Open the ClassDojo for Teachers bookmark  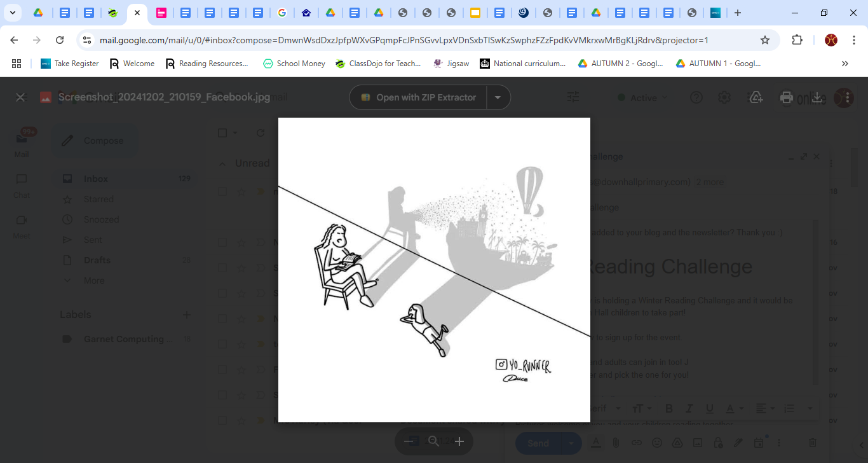378,64
